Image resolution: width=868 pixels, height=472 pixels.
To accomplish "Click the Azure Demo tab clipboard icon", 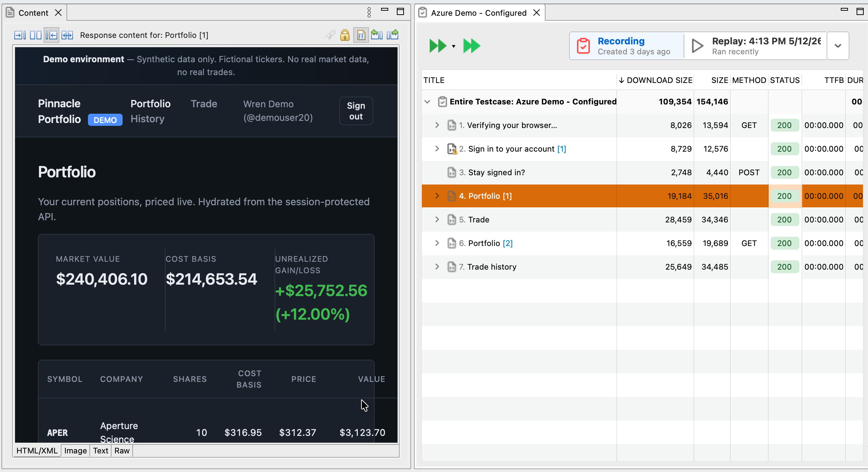I will pyautogui.click(x=422, y=13).
